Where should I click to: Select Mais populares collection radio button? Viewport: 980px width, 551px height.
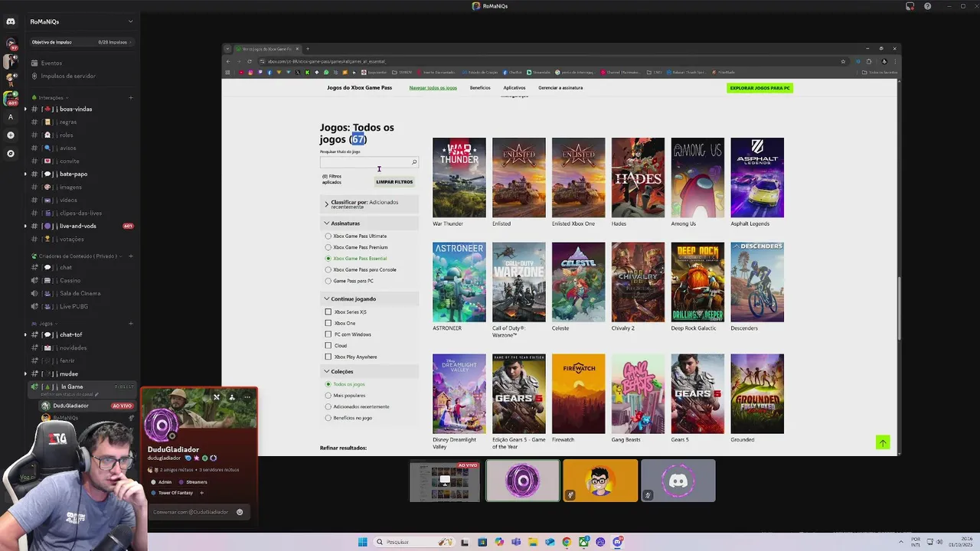click(x=328, y=396)
